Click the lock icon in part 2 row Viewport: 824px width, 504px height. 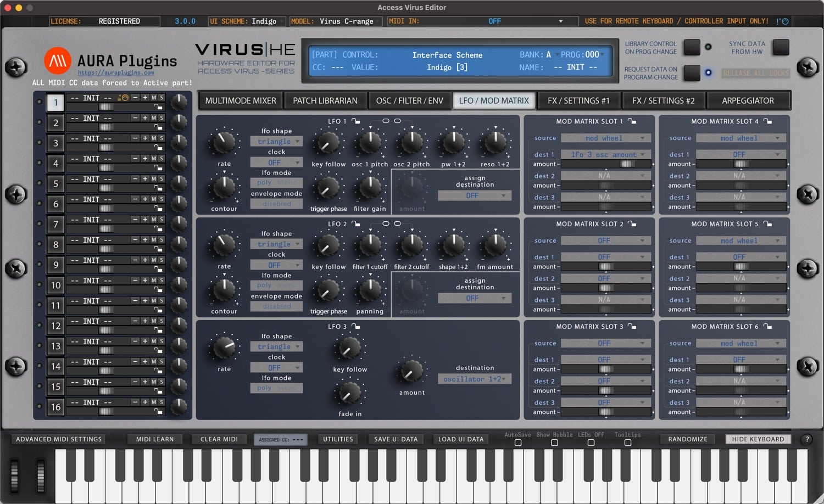click(x=158, y=127)
